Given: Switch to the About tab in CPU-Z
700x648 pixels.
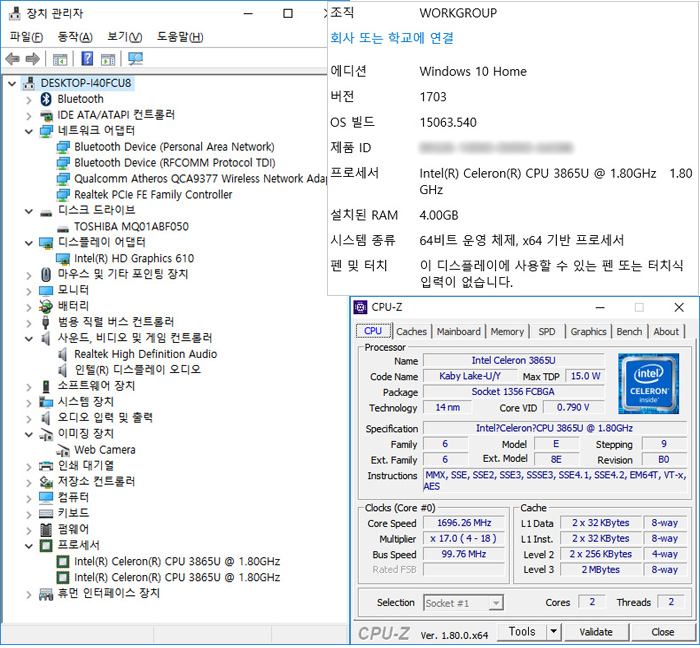Looking at the screenshot, I should coord(666,332).
